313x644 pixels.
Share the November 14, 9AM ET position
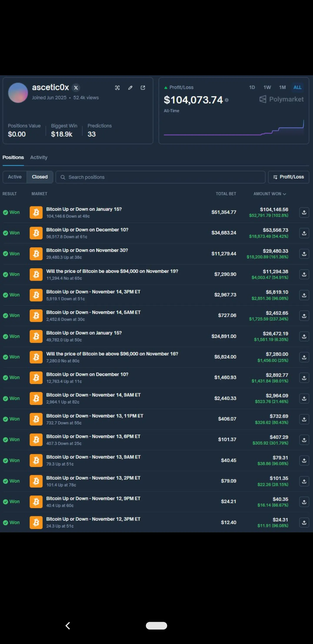pos(304,398)
